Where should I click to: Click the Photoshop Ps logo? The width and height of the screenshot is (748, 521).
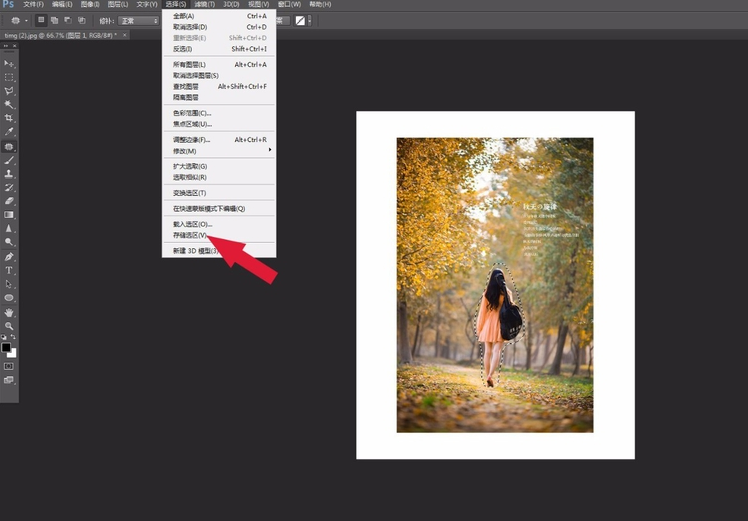(8, 4)
